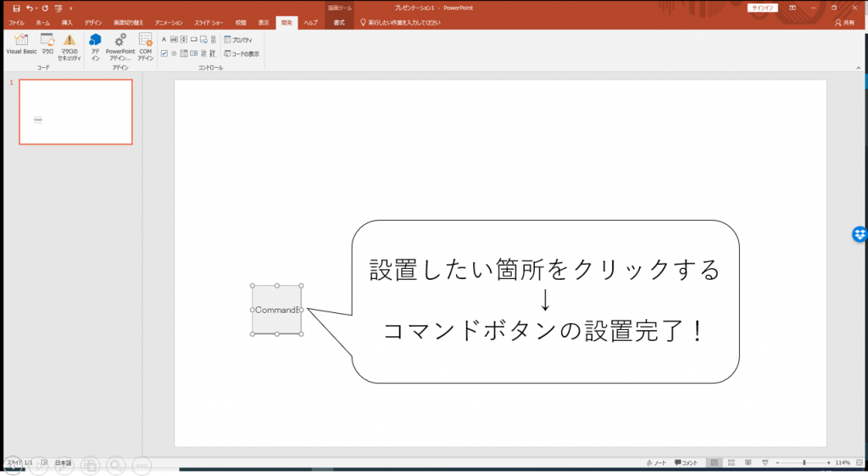The width and height of the screenshot is (868, 476).
Task: Expand the Quick Access Toolbar customize menu
Action: click(71, 8)
